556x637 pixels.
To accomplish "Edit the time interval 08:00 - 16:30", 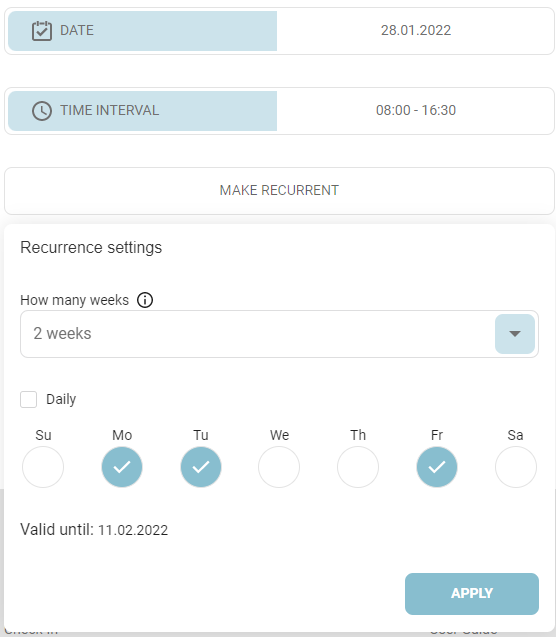I will pyautogui.click(x=415, y=110).
